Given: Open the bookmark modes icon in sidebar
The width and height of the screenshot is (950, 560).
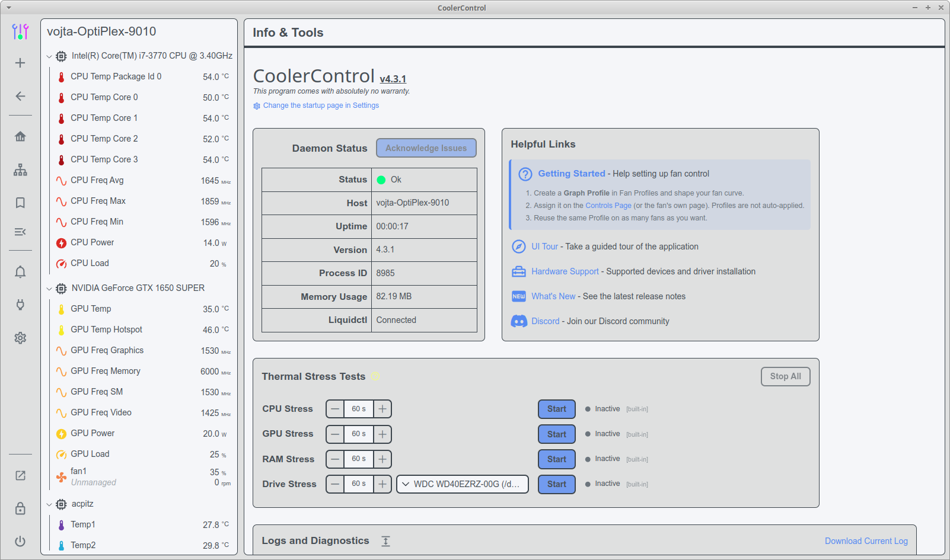Looking at the screenshot, I should (x=20, y=203).
